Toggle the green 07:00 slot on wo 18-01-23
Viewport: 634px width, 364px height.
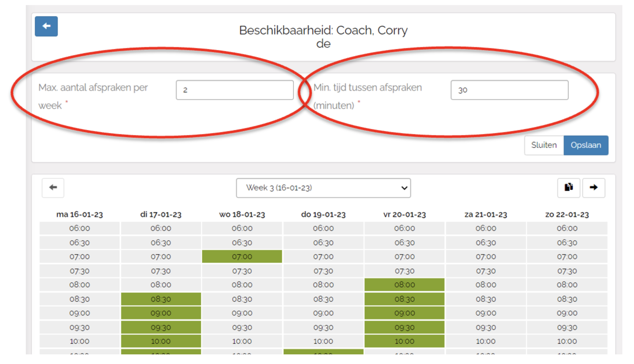(x=242, y=256)
